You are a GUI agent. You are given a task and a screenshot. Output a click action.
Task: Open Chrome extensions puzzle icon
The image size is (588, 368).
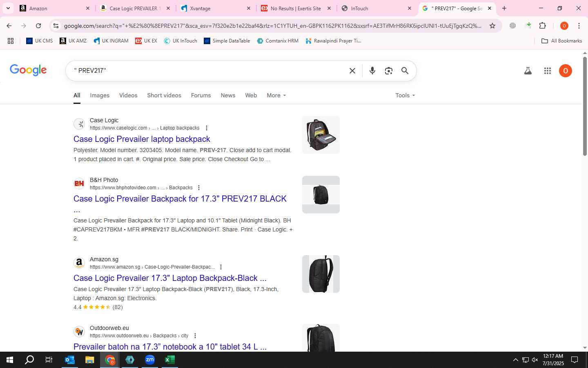(543, 26)
